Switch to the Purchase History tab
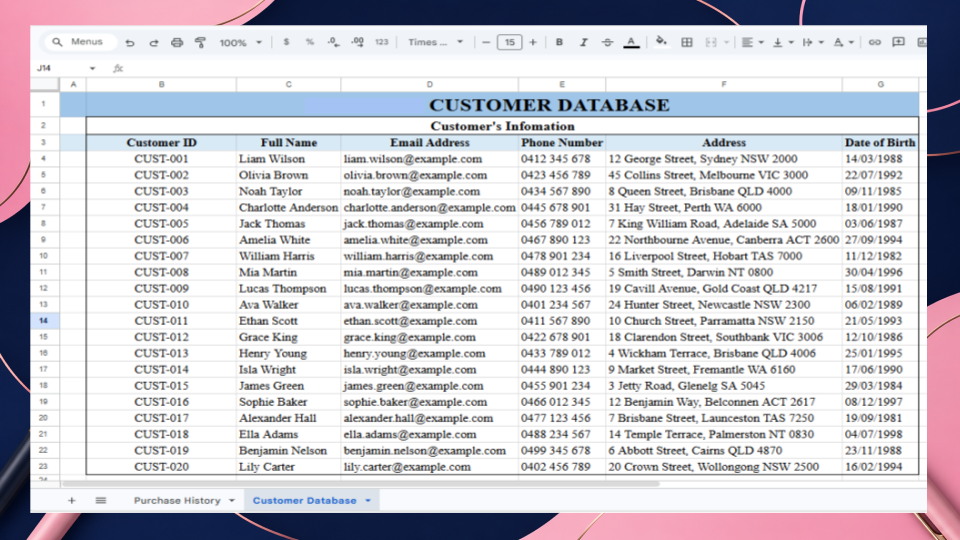Image resolution: width=960 pixels, height=540 pixels. coord(177,500)
